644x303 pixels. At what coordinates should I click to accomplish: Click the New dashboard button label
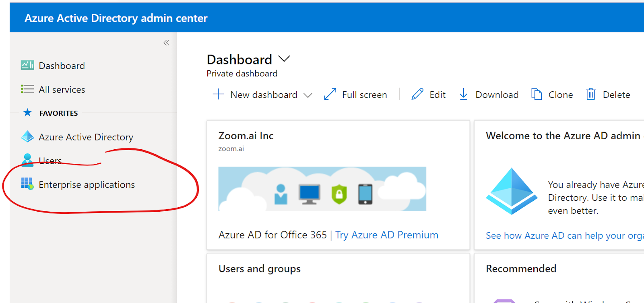(x=264, y=95)
